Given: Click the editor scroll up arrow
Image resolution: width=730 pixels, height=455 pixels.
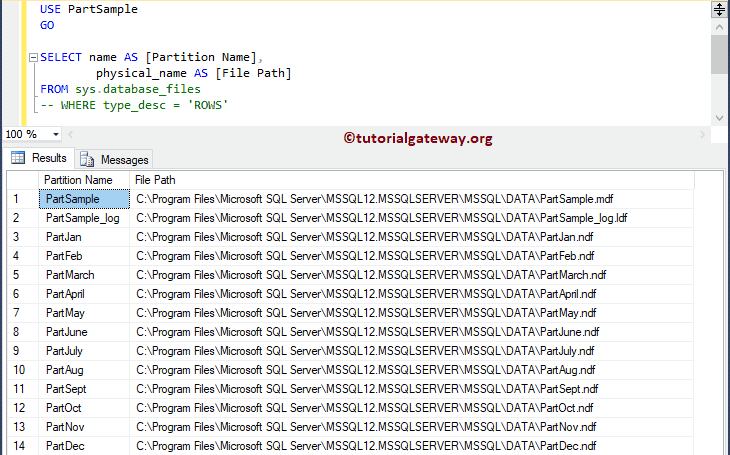Looking at the screenshot, I should (719, 27).
